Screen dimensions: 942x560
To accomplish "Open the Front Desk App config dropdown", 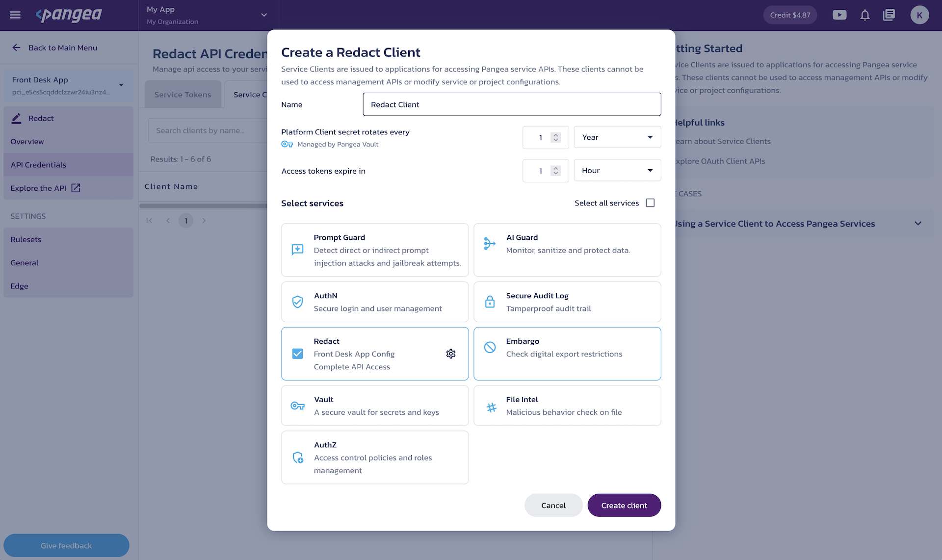I will click(68, 85).
